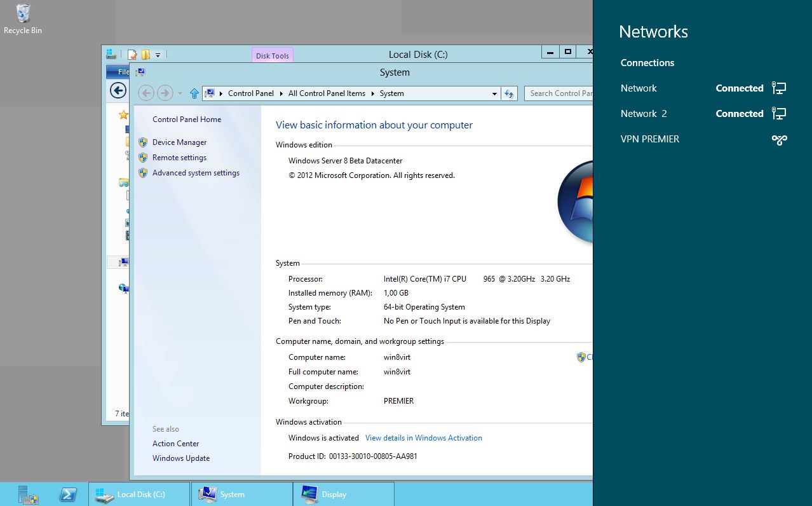The height and width of the screenshot is (506, 812).
Task: Open the Action Center link
Action: pyautogui.click(x=175, y=444)
